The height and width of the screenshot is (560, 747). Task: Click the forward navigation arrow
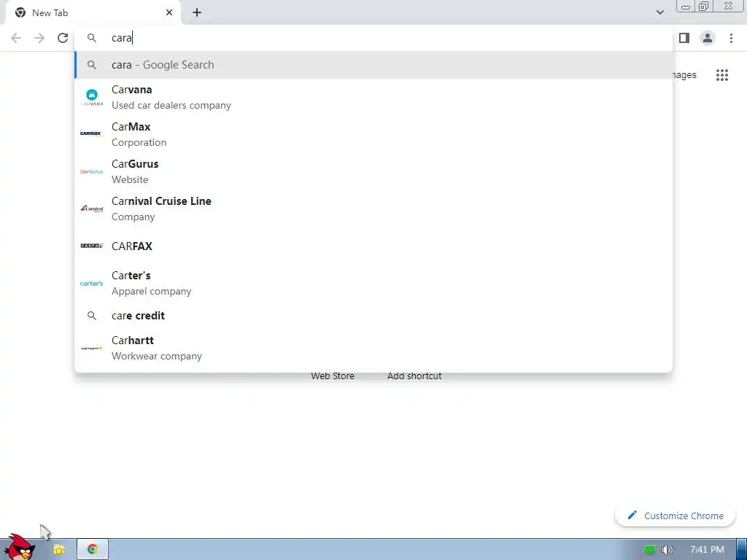(x=39, y=38)
